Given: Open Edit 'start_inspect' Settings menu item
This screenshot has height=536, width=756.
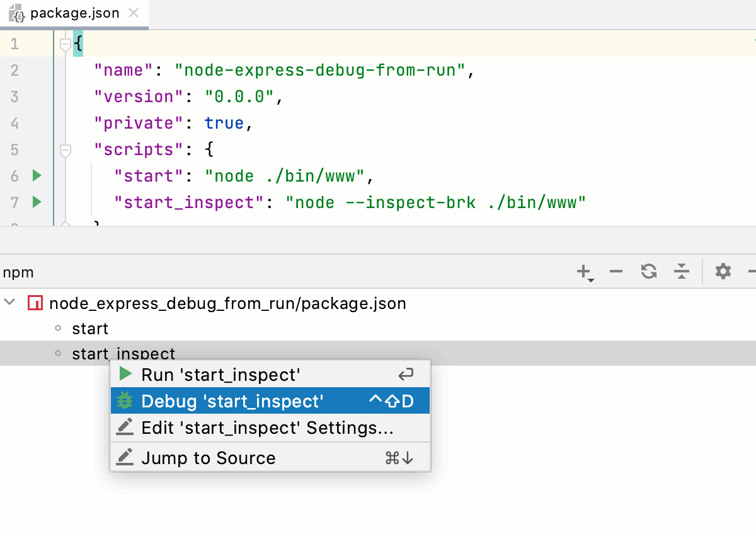Looking at the screenshot, I should coord(270,428).
